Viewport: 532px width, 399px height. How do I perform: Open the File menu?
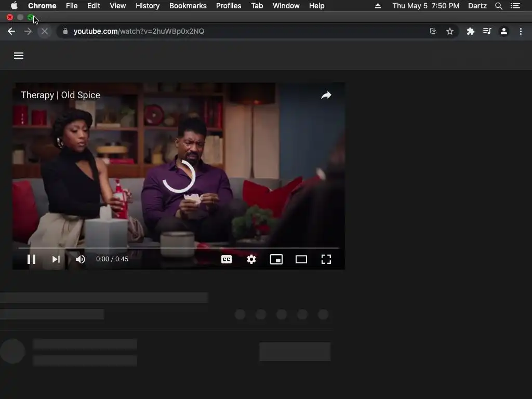[x=72, y=6]
